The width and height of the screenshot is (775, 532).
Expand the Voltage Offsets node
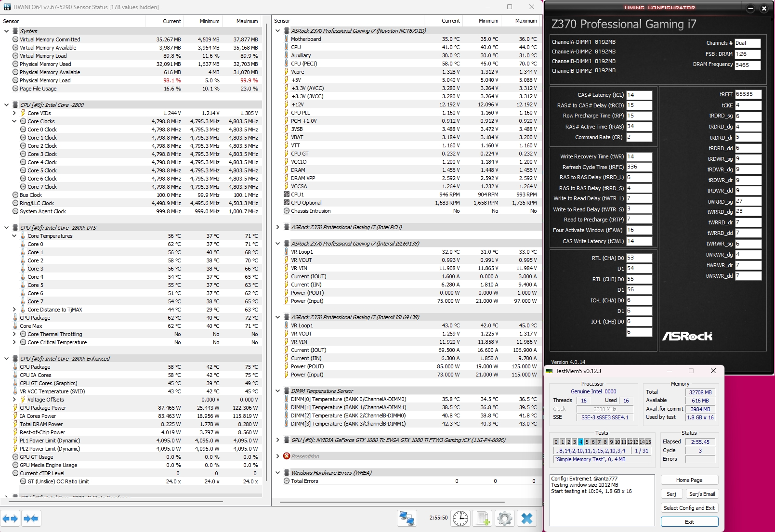point(14,400)
